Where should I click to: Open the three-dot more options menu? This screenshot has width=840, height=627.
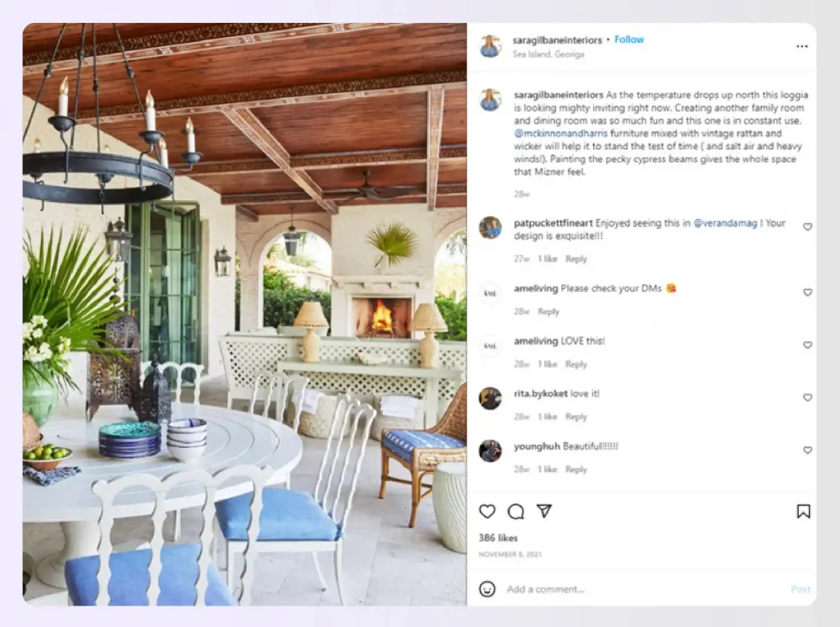pyautogui.click(x=802, y=47)
